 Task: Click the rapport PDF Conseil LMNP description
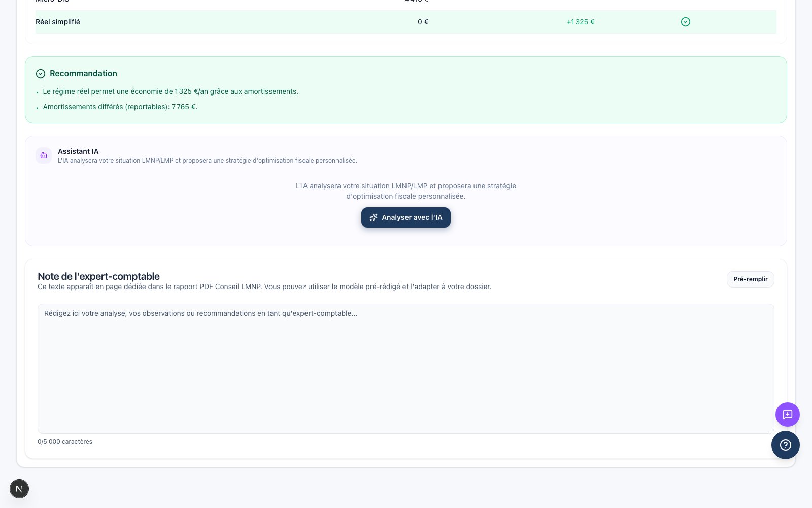(264, 287)
